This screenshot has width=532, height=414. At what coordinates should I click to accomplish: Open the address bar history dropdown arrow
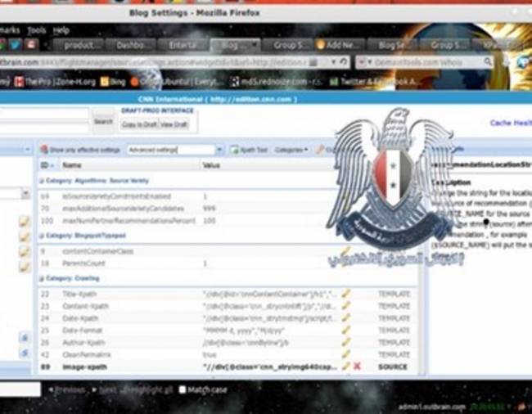point(333,61)
